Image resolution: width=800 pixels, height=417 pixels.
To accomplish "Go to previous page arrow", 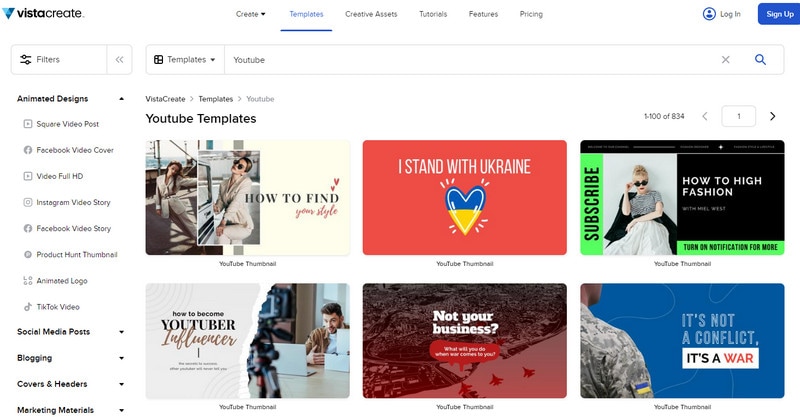I will pyautogui.click(x=705, y=116).
